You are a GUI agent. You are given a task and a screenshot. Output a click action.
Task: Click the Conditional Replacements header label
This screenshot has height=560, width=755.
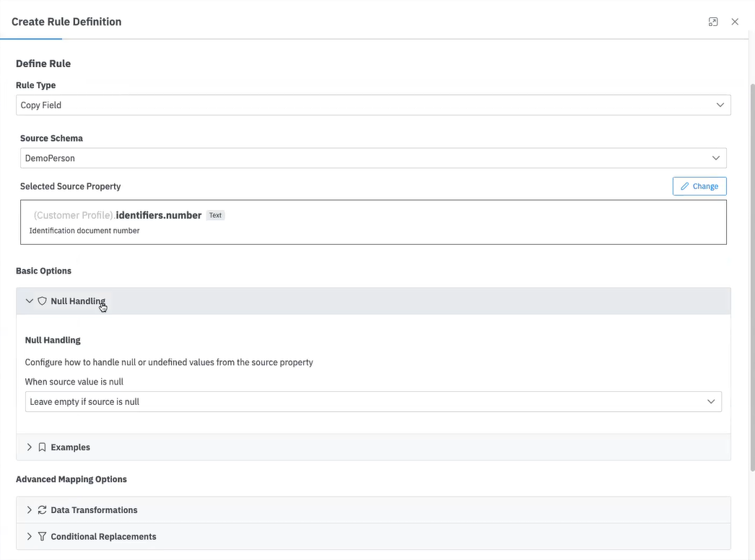pos(103,537)
